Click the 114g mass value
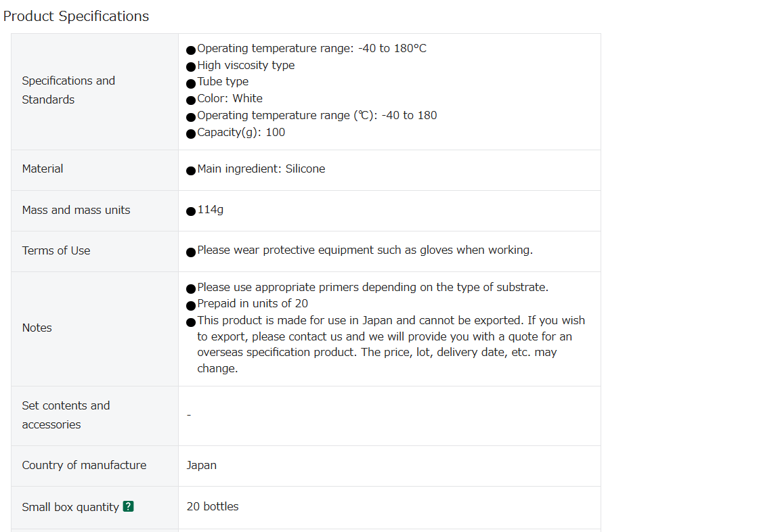780x532 pixels. [x=211, y=210]
